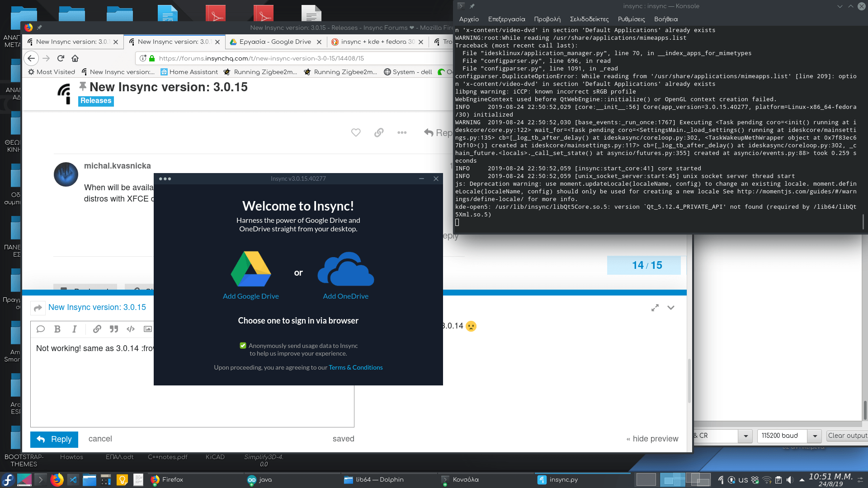Screen dimensions: 868x488
Task: Open the Προβολή menu in Konsole
Action: point(547,19)
